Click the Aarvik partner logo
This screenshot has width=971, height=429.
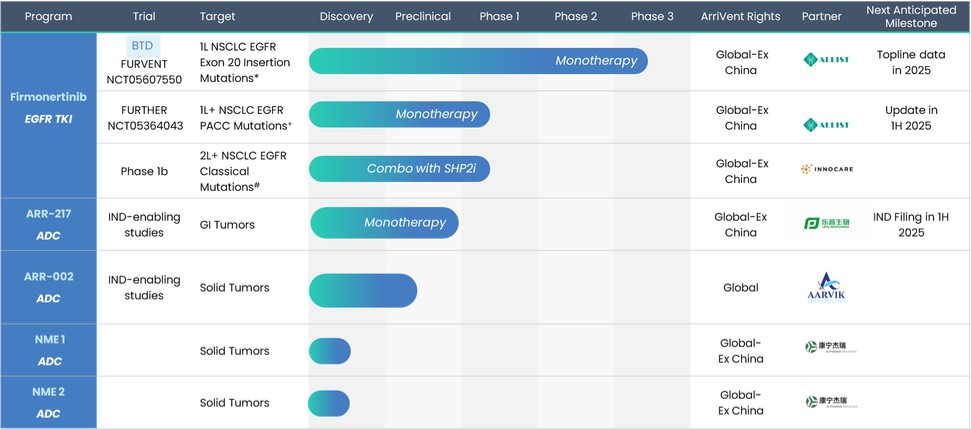click(826, 287)
